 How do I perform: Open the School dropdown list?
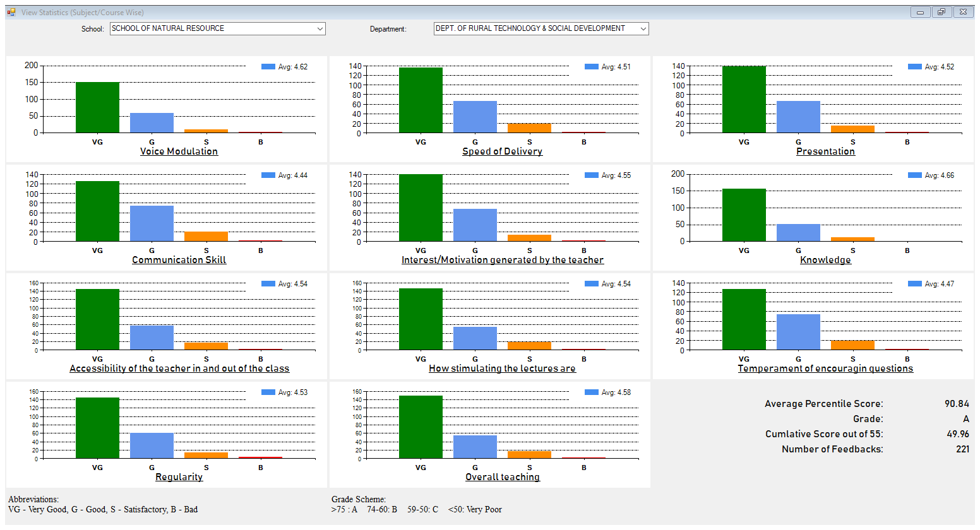coord(320,29)
